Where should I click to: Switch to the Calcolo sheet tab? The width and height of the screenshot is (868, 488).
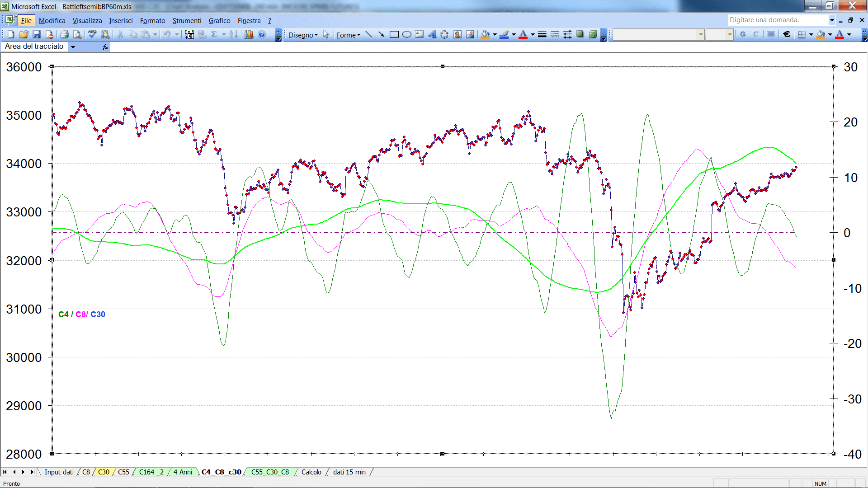(x=311, y=472)
